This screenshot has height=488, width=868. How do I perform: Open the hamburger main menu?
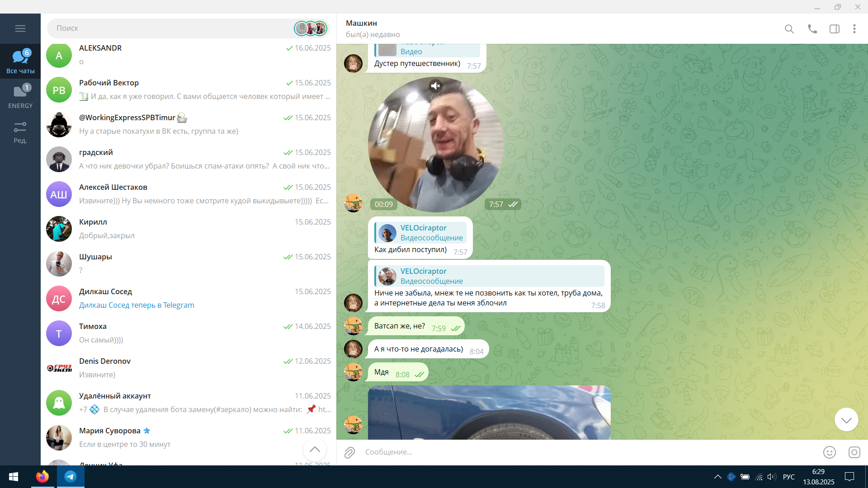(x=20, y=28)
